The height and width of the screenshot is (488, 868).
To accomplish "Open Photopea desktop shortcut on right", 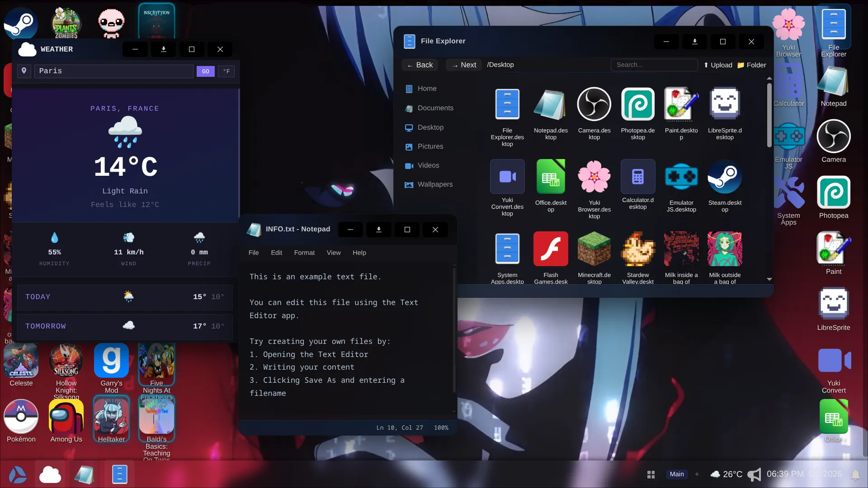I will tap(833, 197).
